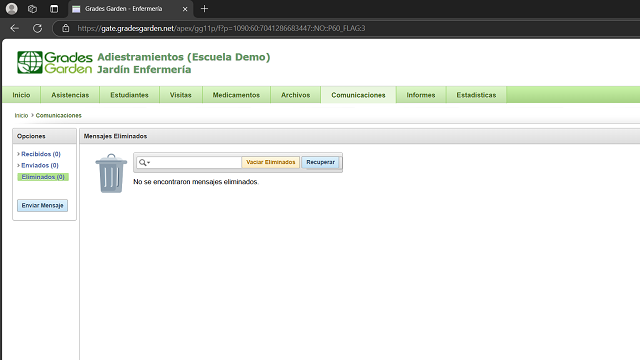Go back with browser back arrow

point(15,28)
